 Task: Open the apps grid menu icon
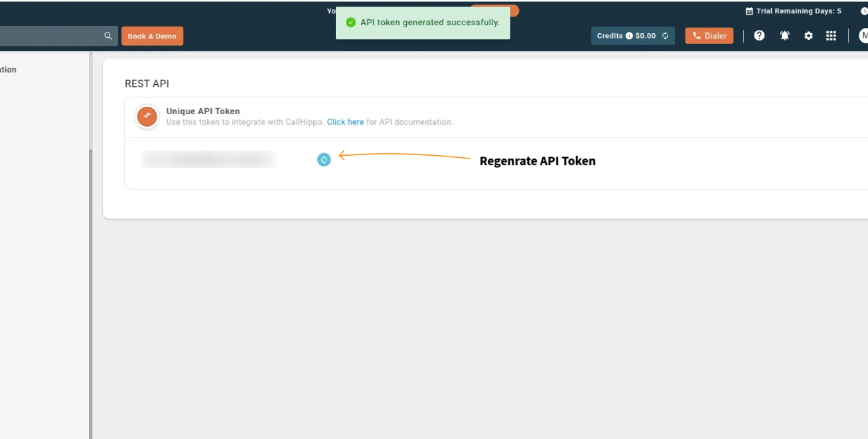pyautogui.click(x=831, y=36)
